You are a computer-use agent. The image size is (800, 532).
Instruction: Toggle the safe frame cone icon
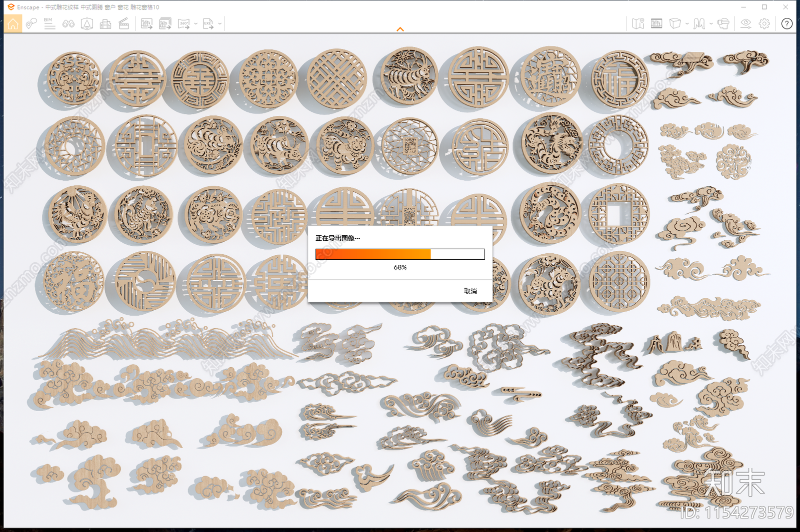(x=87, y=23)
